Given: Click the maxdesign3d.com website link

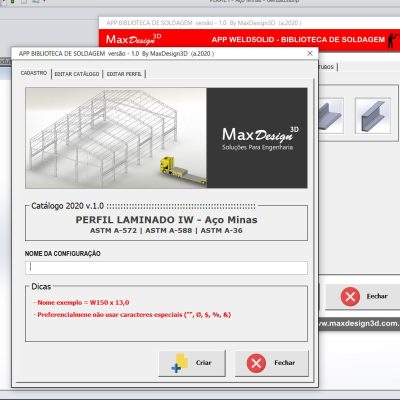Looking at the screenshot, I should coord(359,323).
